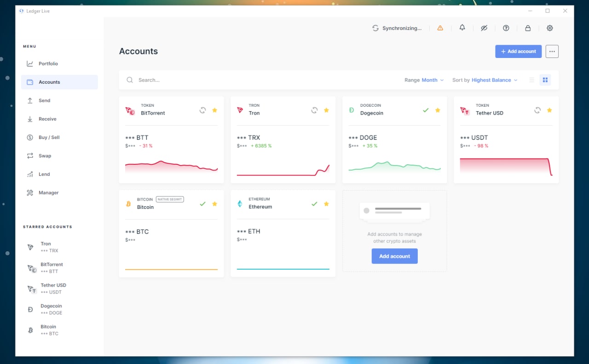Click the Ledger Live logo in title bar
This screenshot has height=364, width=589.
point(22,11)
